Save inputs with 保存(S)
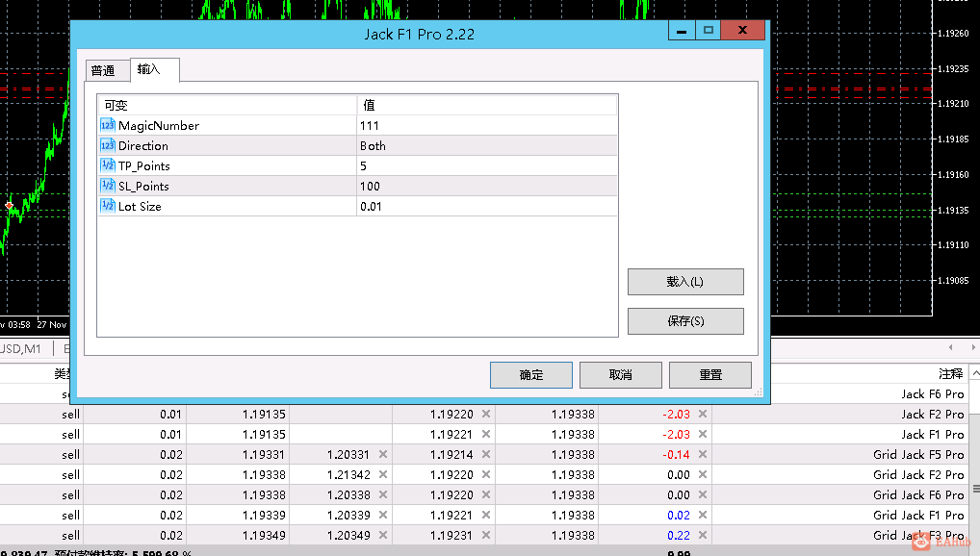Viewport: 980px width, 556px height. point(685,321)
